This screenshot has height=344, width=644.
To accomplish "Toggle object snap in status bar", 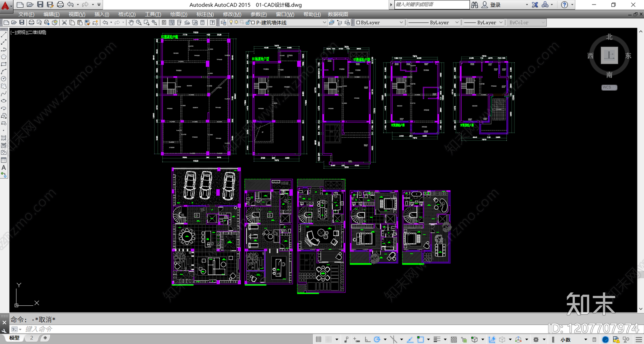I will [421, 340].
